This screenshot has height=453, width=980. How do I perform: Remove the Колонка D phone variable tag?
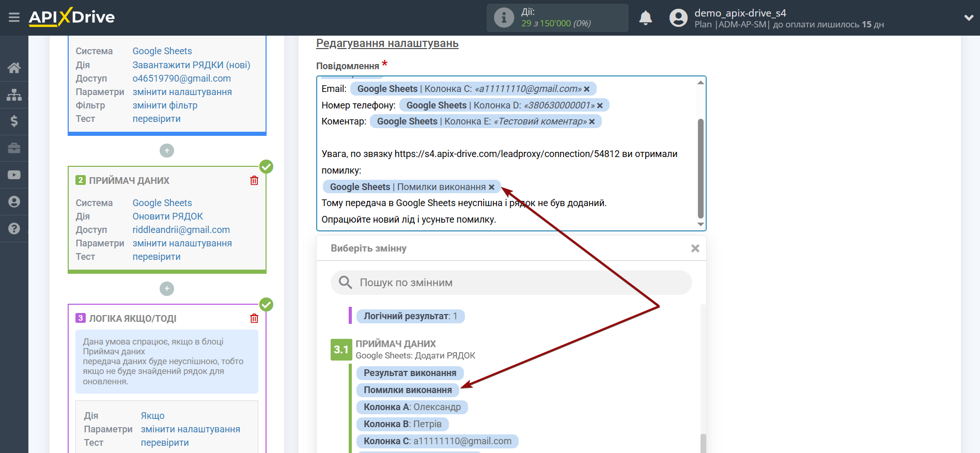click(600, 105)
